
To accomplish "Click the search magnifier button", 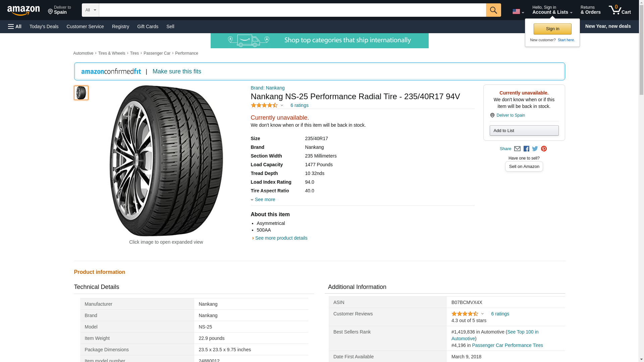I will pyautogui.click(x=493, y=10).
